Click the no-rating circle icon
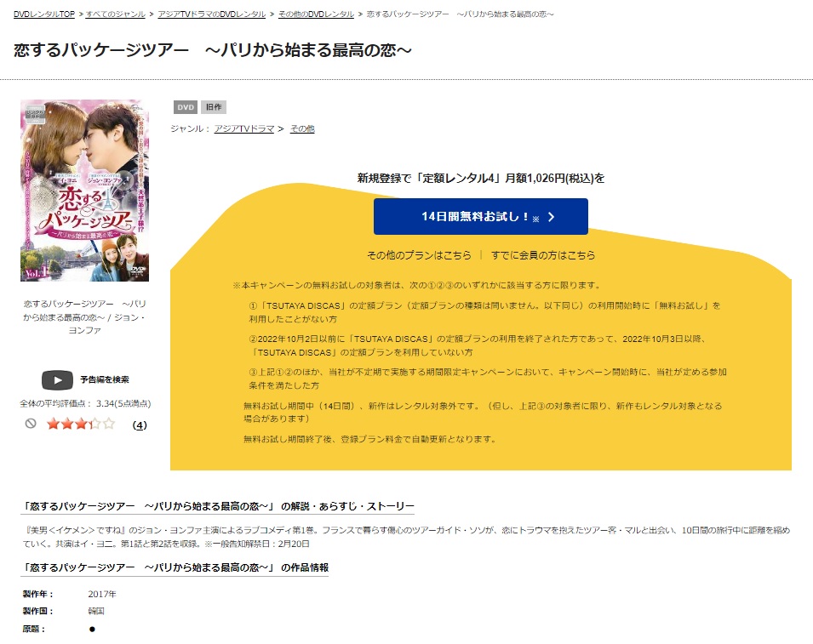Viewport: 813px width, 644px height. (31, 424)
